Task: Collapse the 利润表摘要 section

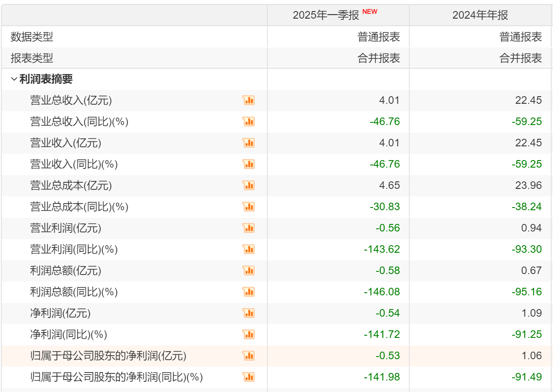Action: [14, 79]
